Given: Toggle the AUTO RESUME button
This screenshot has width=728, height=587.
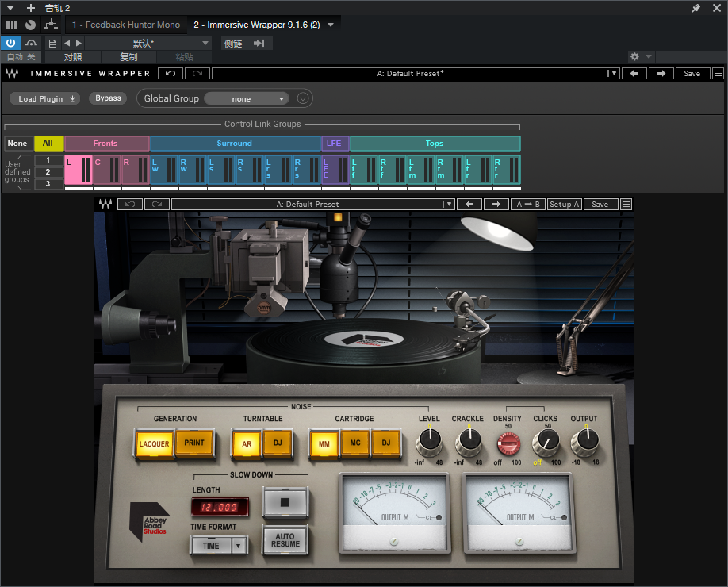Looking at the screenshot, I should (x=285, y=540).
